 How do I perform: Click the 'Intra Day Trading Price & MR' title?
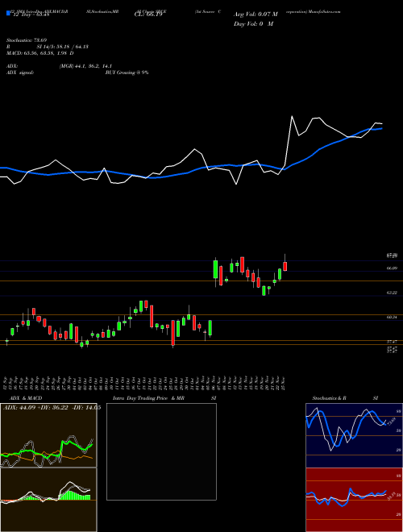pos(148,398)
